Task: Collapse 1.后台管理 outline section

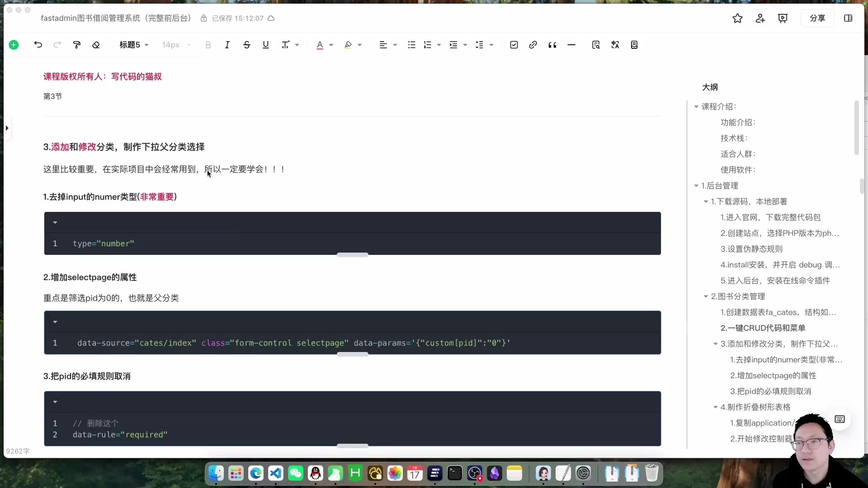Action: coord(696,186)
